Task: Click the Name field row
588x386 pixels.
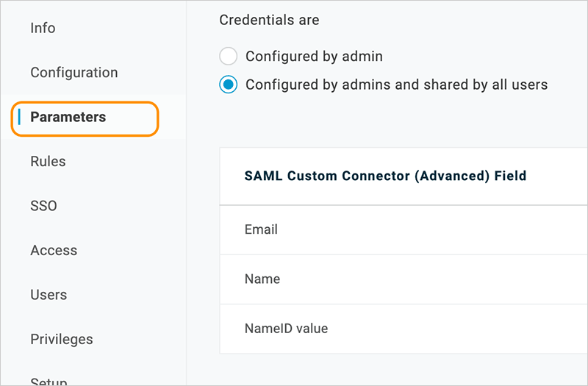Action: (262, 279)
